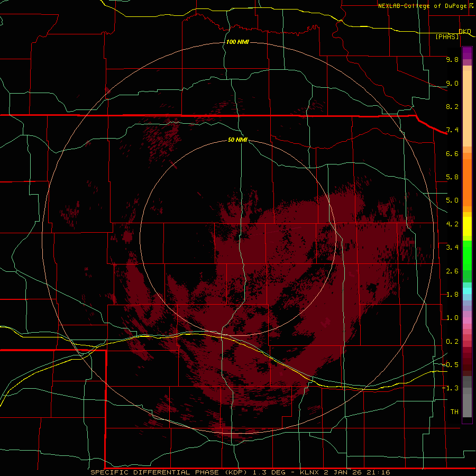Click the 8.2 scale value

(452, 106)
